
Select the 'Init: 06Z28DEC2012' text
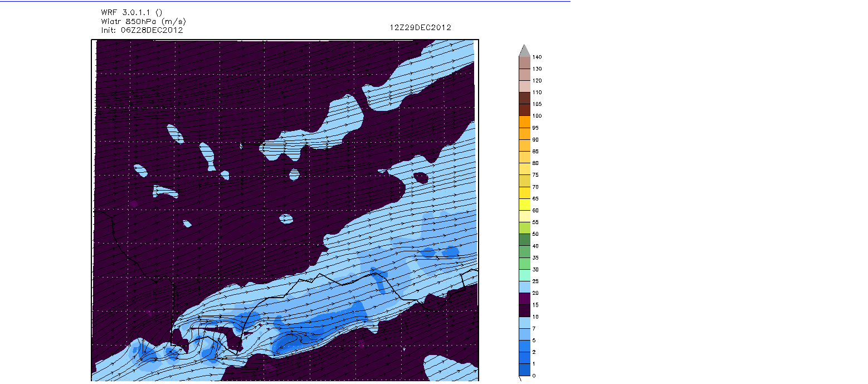click(x=142, y=30)
